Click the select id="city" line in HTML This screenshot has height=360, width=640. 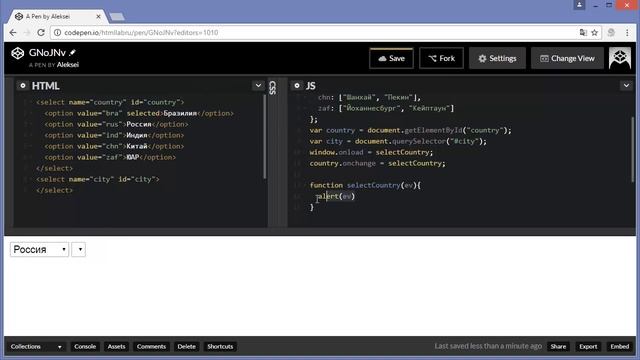98,179
